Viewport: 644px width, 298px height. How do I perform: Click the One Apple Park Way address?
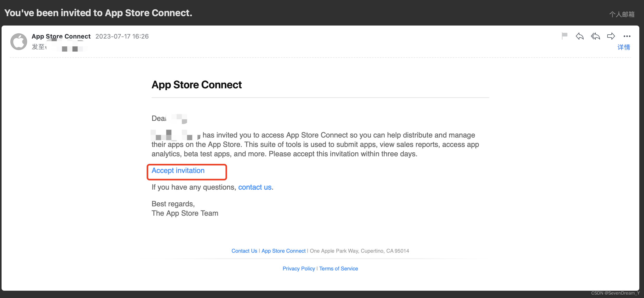click(359, 251)
